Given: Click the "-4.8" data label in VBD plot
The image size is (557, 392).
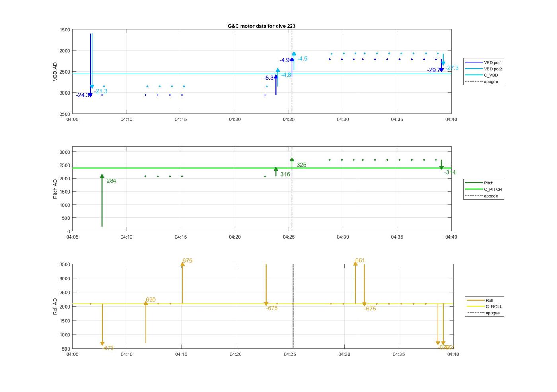Looking at the screenshot, I should tap(286, 75).
